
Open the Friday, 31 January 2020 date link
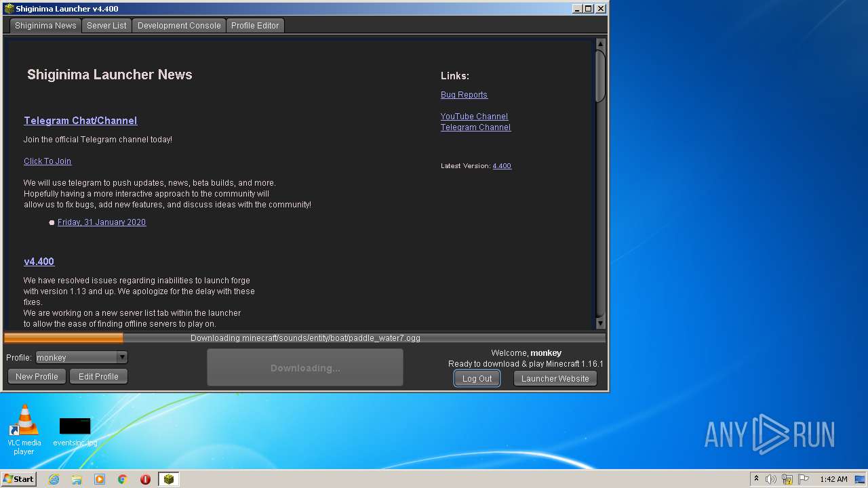tap(102, 222)
